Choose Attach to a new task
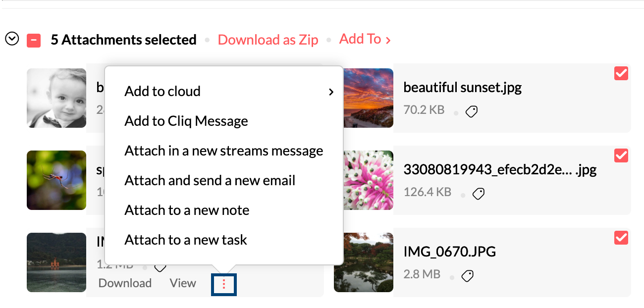644x308 pixels. 186,240
